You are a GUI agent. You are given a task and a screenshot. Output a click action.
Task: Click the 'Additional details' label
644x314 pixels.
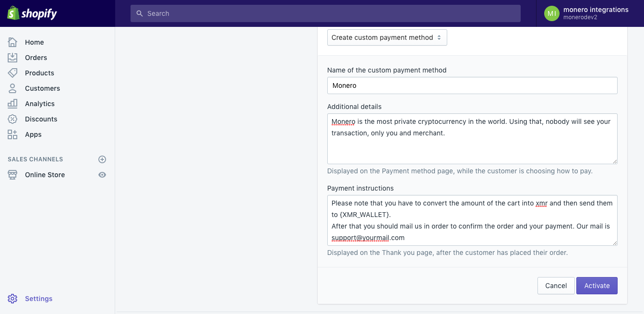pyautogui.click(x=354, y=107)
